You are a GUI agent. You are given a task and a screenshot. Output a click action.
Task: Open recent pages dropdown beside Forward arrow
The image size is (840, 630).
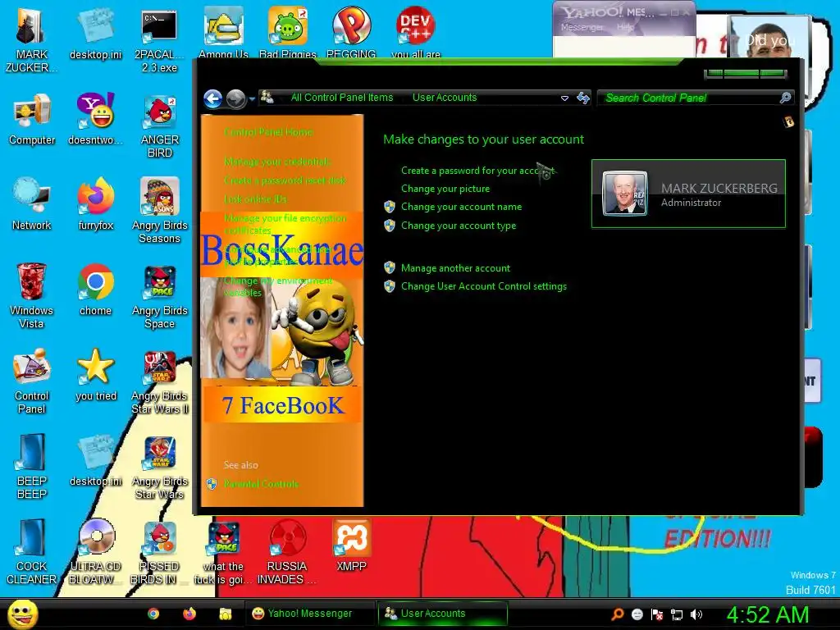[252, 99]
